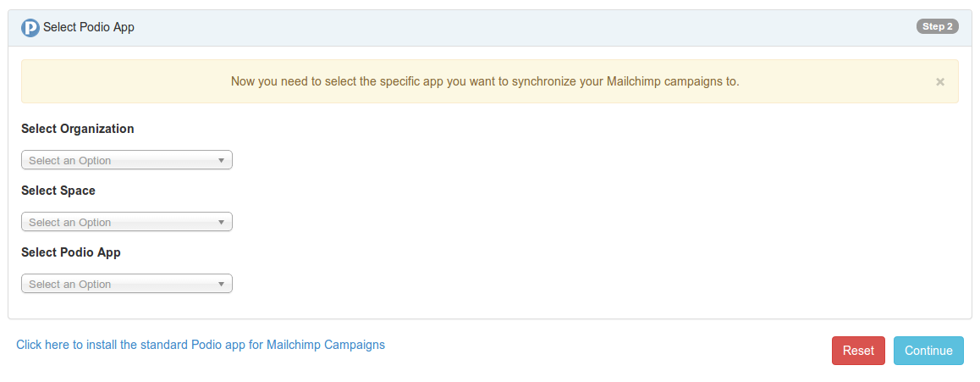This screenshot has height=382, width=980.
Task: Click the Select Podio App dropdown arrow
Action: coord(221,284)
